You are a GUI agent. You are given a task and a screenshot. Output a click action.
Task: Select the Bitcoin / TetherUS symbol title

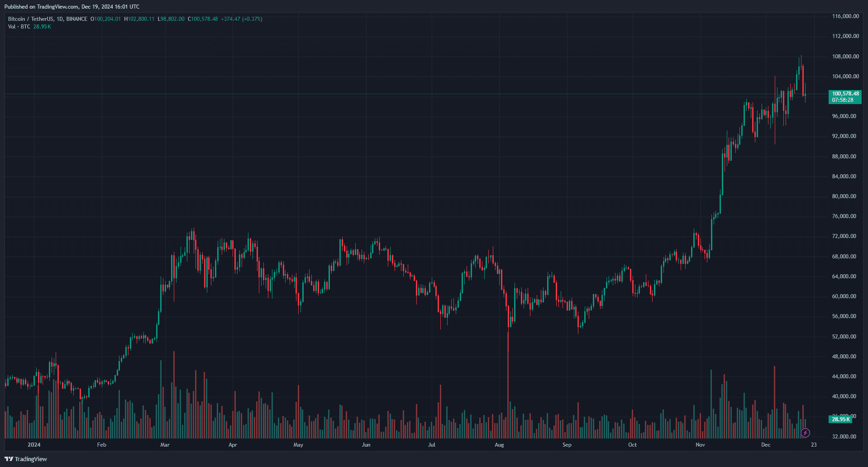point(31,19)
